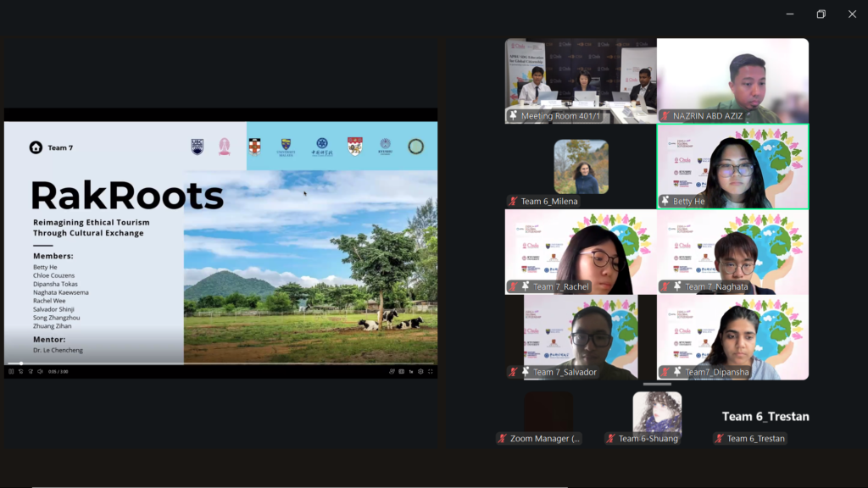Click the muted mic icon beside the Team 6_Trestan label
This screenshot has width=868, height=488.
[x=719, y=438]
